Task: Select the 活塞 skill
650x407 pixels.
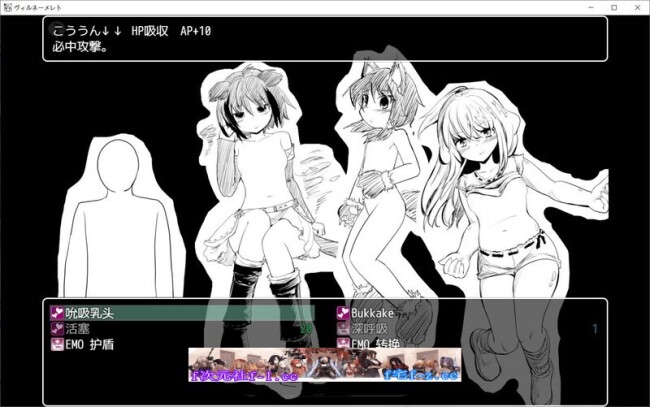Action: click(78, 329)
